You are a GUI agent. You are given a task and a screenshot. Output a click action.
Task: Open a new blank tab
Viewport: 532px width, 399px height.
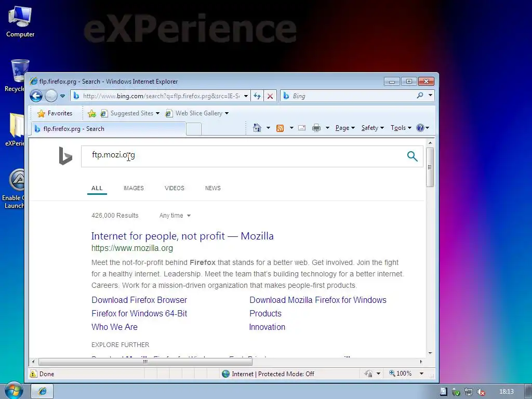[x=194, y=129]
